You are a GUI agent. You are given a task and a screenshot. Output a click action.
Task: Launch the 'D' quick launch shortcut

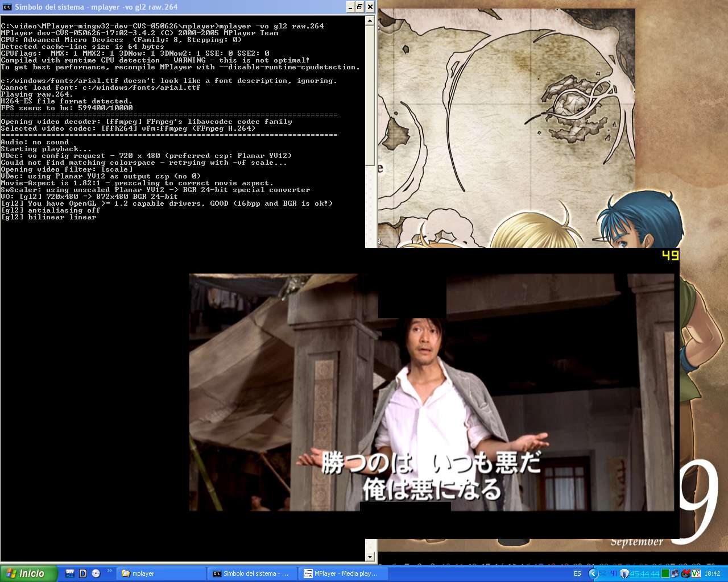83,573
